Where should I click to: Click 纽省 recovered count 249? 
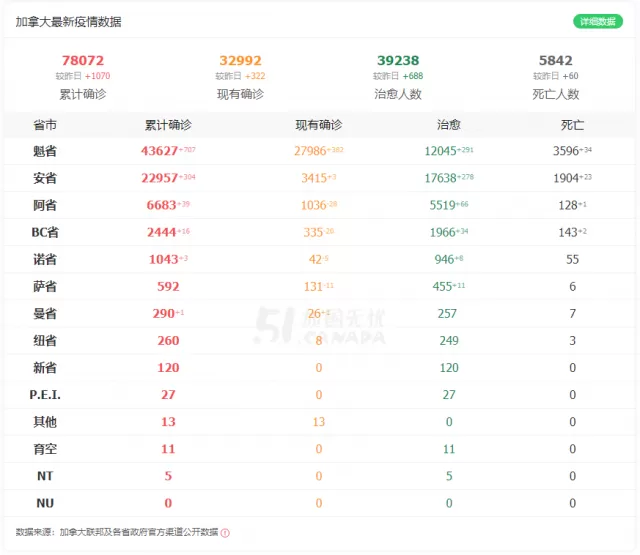[449, 340]
